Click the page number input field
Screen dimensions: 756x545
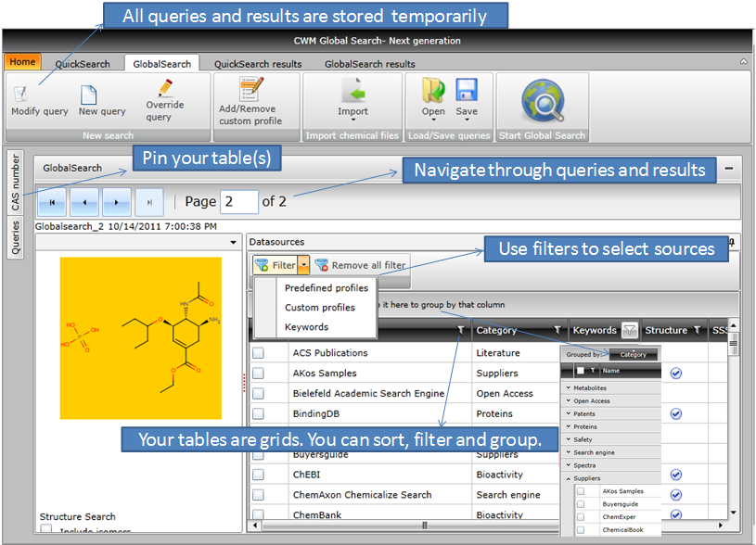[239, 201]
